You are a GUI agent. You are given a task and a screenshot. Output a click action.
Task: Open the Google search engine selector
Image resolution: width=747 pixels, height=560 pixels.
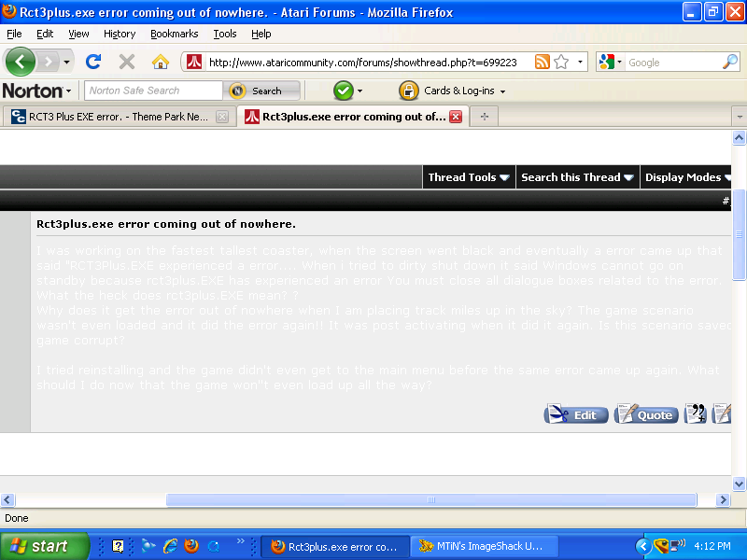[x=611, y=62]
